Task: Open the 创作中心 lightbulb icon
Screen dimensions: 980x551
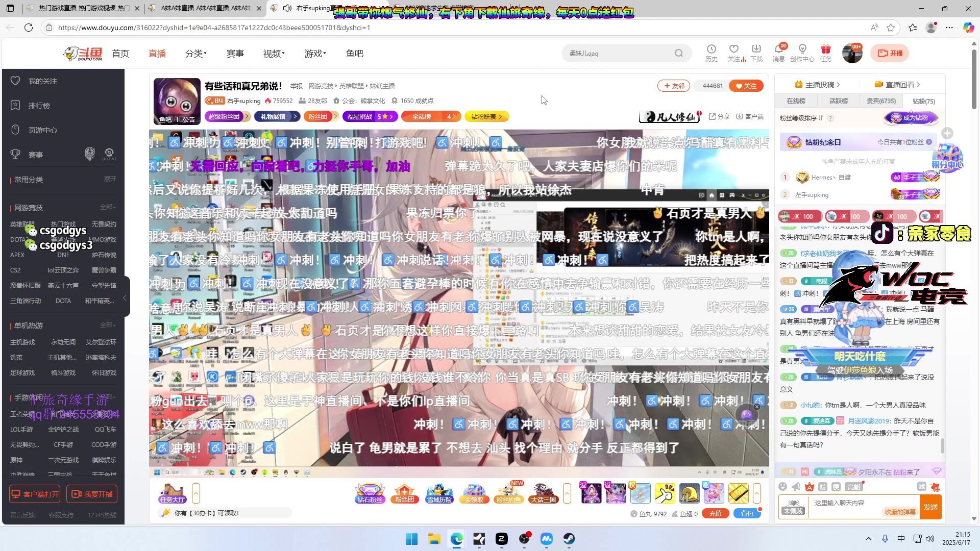Action: (x=802, y=53)
